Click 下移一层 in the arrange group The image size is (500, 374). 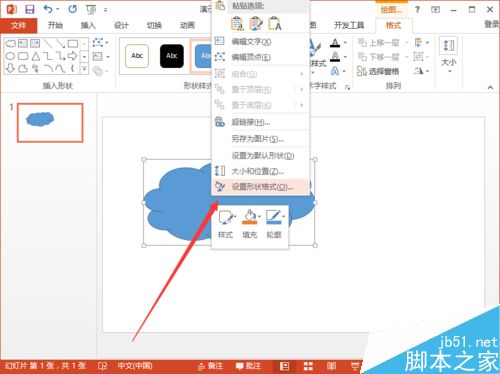pos(378,57)
